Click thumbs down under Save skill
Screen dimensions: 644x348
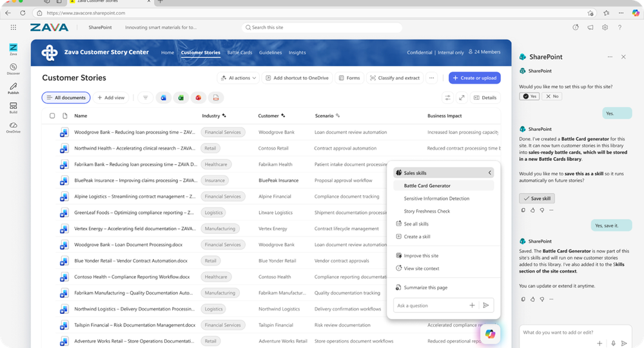pos(542,210)
